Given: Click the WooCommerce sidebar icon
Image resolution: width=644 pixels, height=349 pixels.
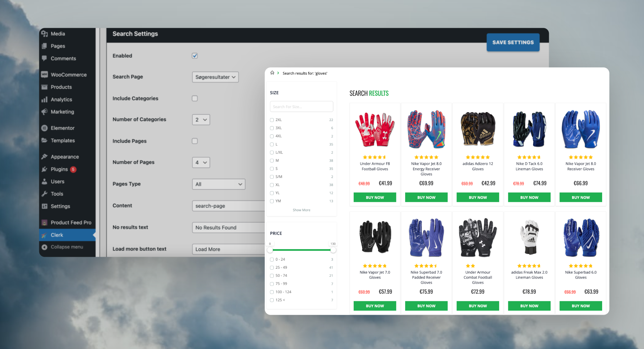Looking at the screenshot, I should (x=45, y=75).
